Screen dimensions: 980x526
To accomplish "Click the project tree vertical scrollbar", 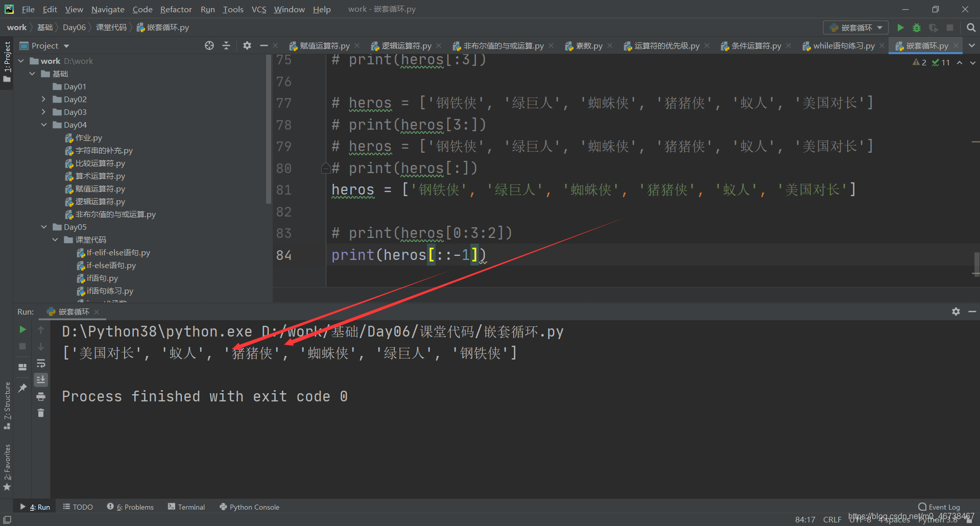I will coord(269,129).
